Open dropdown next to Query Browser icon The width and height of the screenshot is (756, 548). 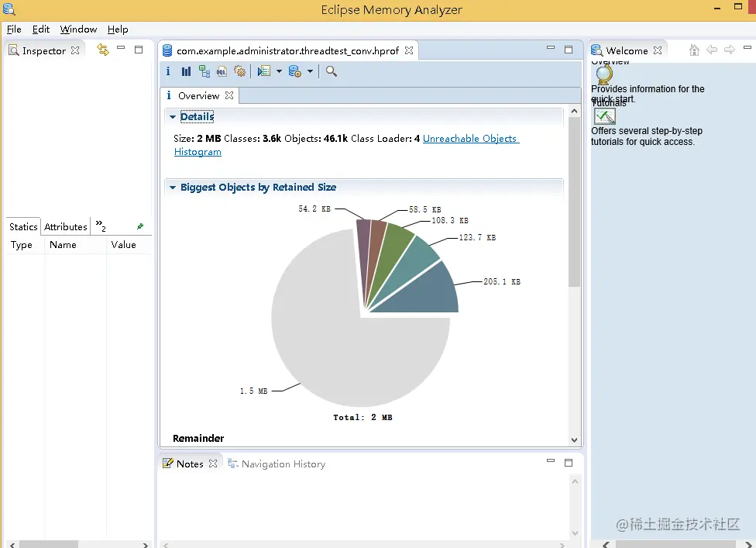pos(310,71)
